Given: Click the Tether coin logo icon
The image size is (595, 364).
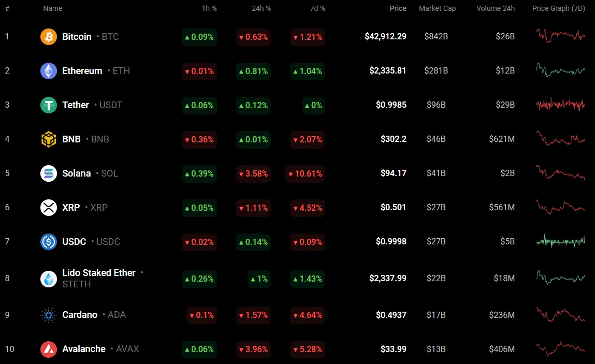Looking at the screenshot, I should [x=49, y=105].
